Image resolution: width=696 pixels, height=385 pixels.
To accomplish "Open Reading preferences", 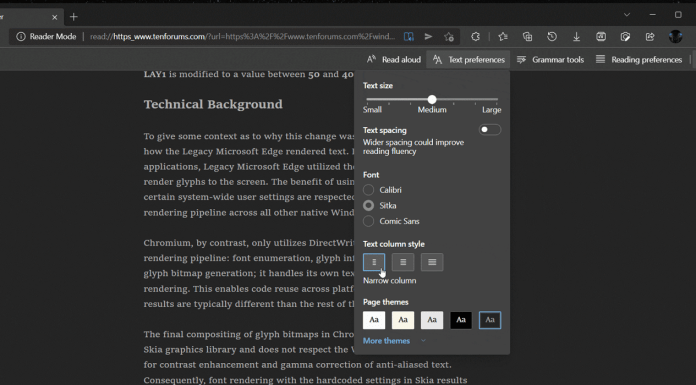I will 639,60.
